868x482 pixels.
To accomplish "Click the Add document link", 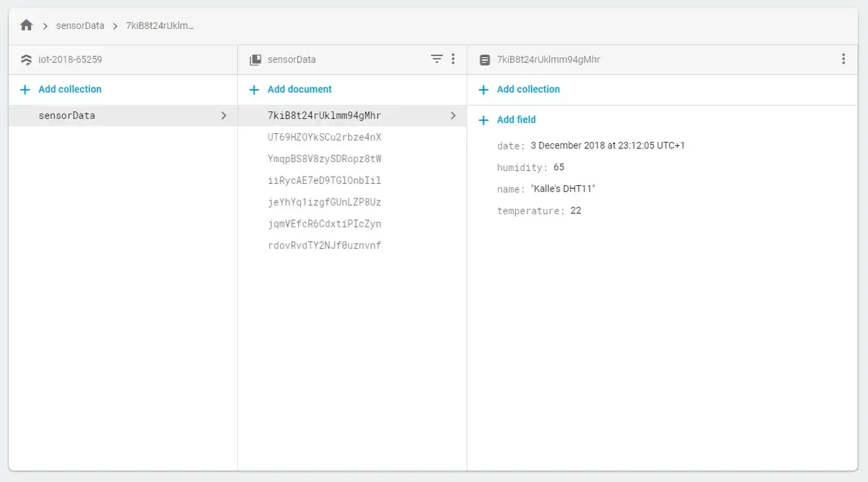I will pos(299,89).
